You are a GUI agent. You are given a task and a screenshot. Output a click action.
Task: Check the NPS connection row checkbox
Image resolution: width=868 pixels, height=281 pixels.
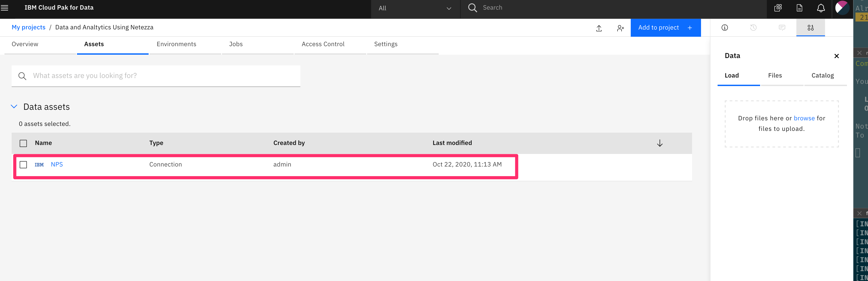tap(23, 165)
